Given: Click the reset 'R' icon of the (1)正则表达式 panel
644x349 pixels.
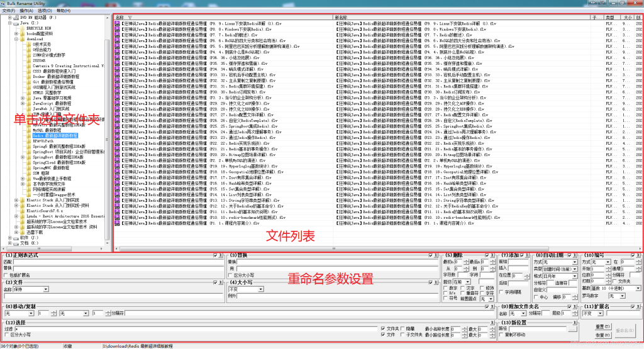Looking at the screenshot, I should click(221, 255).
